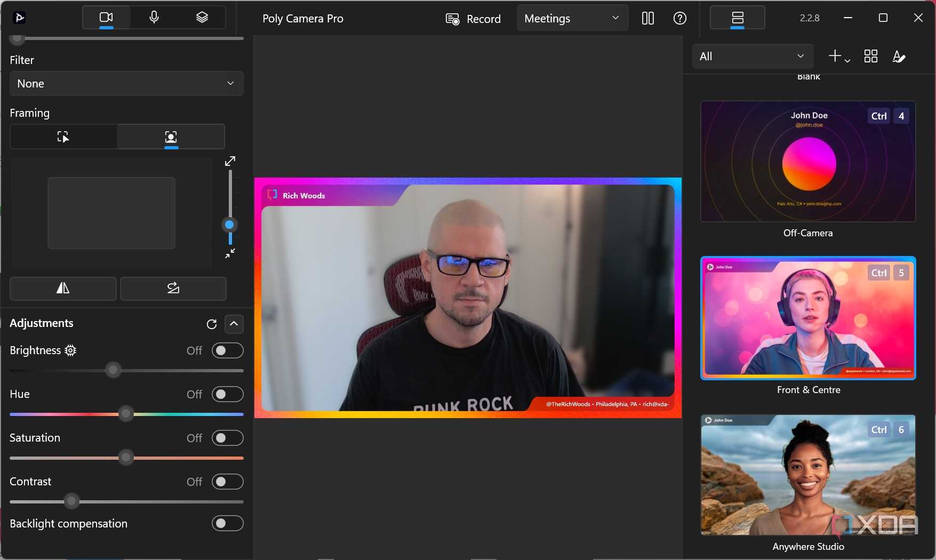Select the Front & Centre scene thumbnail
This screenshot has height=560, width=936.
[x=808, y=318]
